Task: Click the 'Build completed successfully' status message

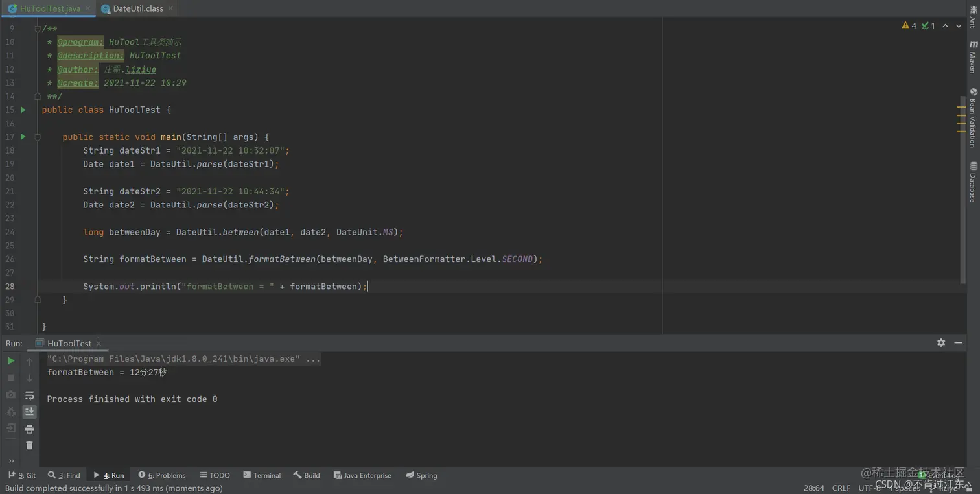Action: coord(114,488)
